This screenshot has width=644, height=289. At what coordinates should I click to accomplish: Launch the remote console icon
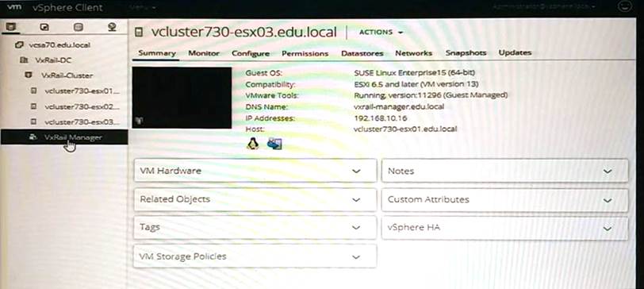(x=274, y=144)
